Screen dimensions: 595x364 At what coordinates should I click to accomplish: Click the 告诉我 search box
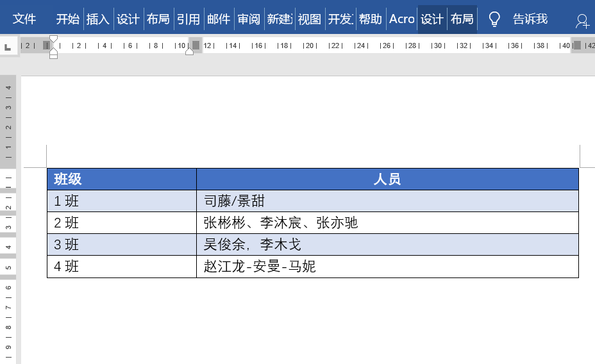click(x=530, y=19)
